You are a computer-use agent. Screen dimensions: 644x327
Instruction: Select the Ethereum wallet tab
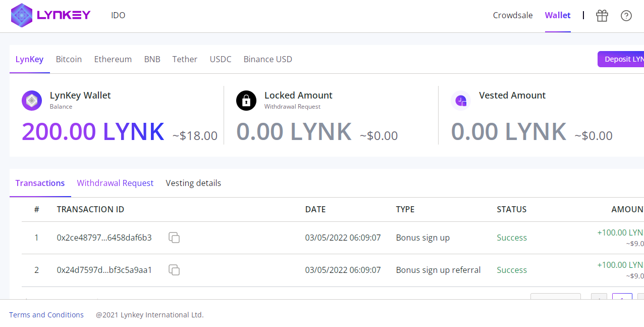pyautogui.click(x=113, y=59)
